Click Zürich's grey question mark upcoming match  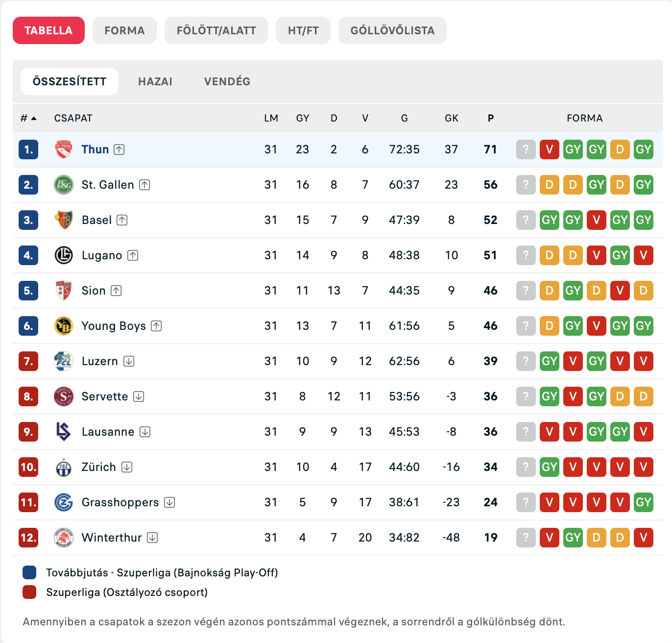(526, 467)
